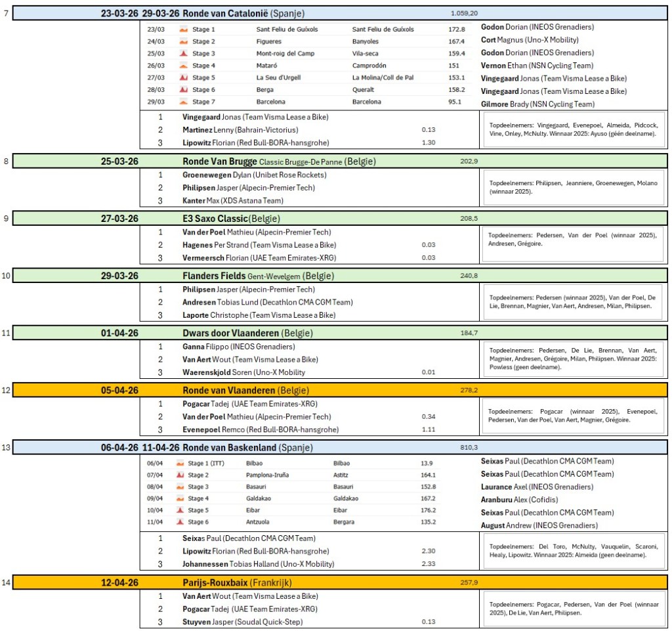The image size is (672, 631).
Task: Click the mountain icon for Berga to Queralt stage
Action: tap(184, 90)
